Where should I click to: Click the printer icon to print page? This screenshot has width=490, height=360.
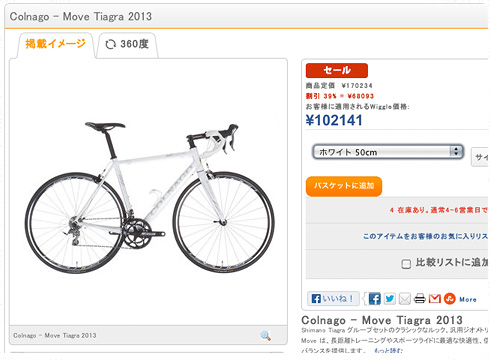point(420,298)
